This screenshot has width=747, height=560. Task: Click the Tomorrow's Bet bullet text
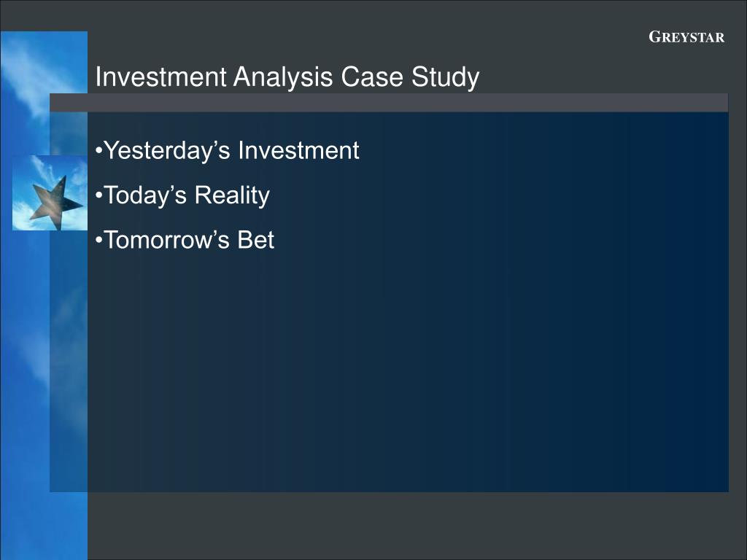(189, 239)
